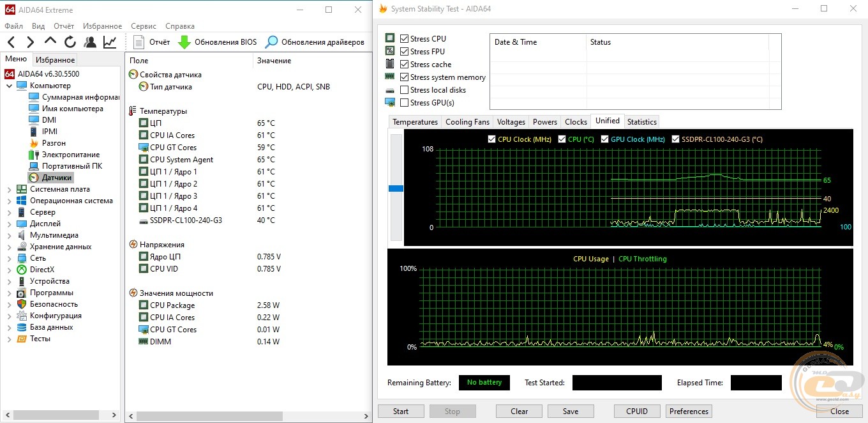Click Обновления BIOS toolbar button
The height and width of the screenshot is (423, 868).
click(x=217, y=42)
